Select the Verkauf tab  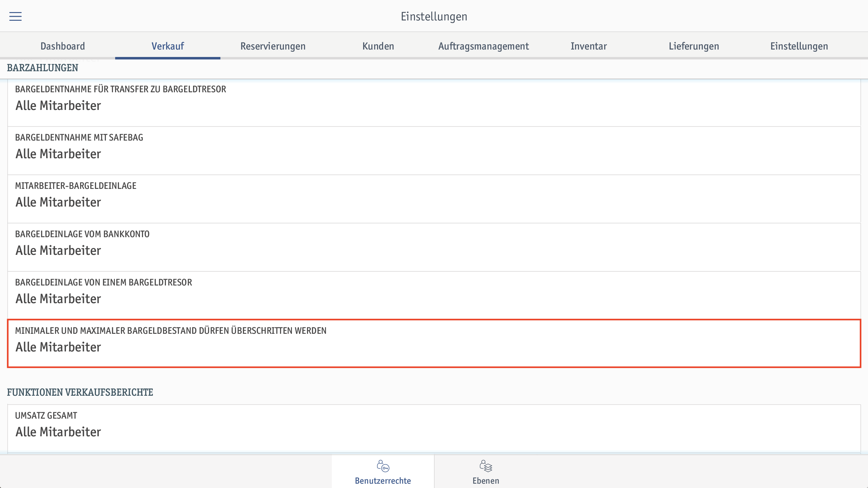point(168,46)
